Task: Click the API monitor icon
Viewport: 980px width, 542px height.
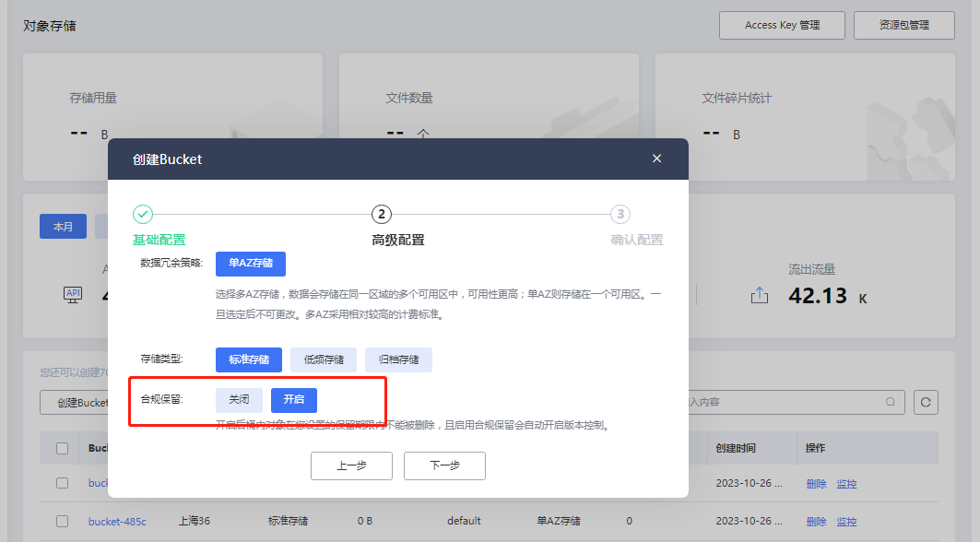Action: (x=72, y=295)
